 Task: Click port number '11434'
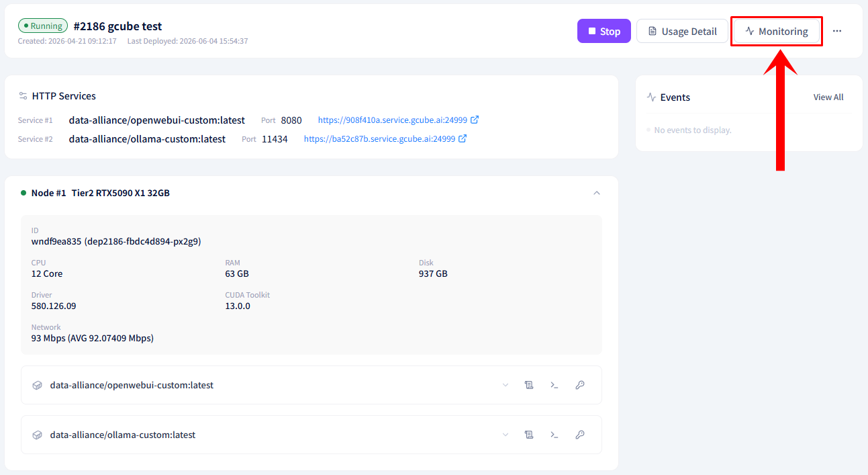pos(275,139)
